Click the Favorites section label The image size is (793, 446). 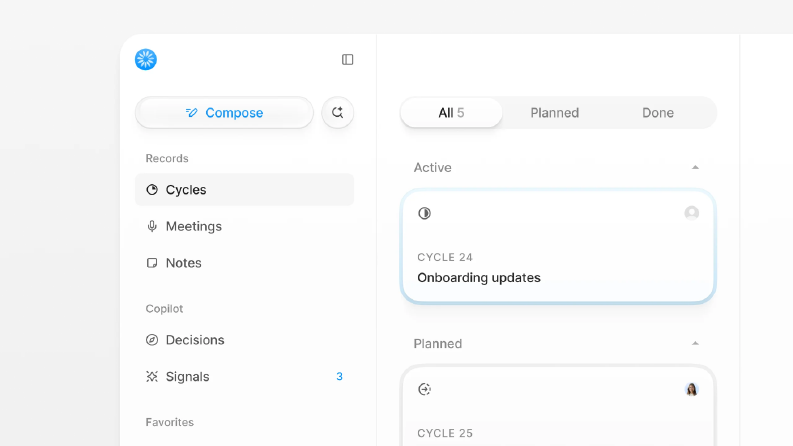[x=169, y=422]
